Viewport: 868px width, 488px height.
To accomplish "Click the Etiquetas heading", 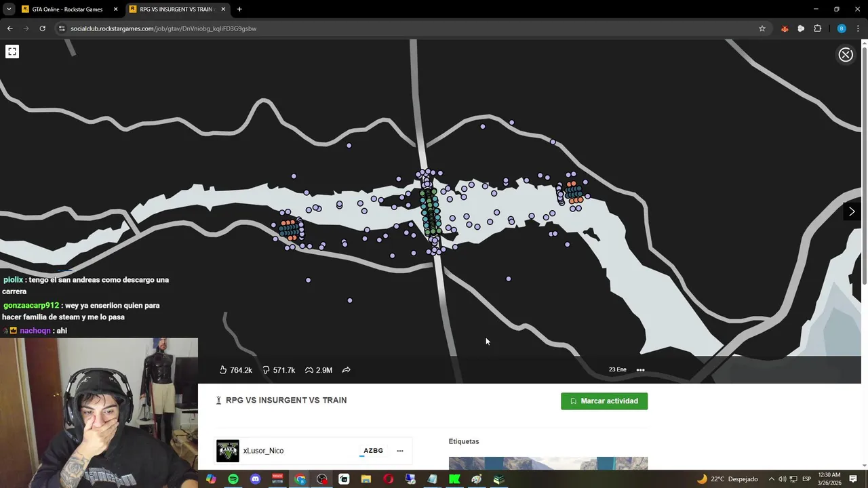I will [x=464, y=441].
